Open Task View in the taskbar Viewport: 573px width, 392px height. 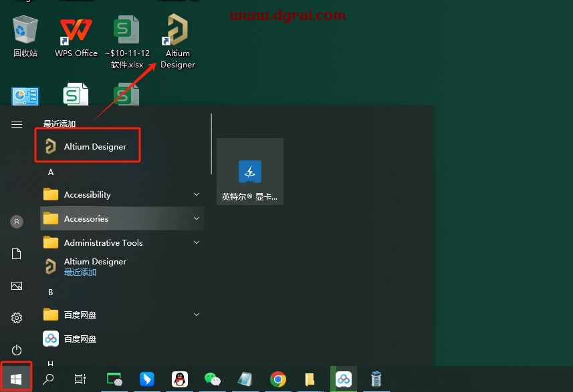pos(80,379)
